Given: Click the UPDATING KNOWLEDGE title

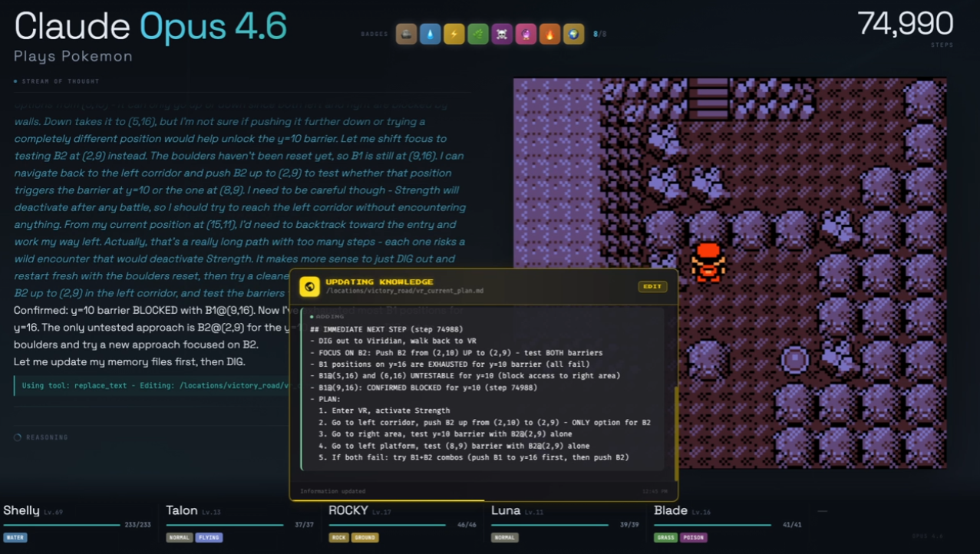Looking at the screenshot, I should (379, 282).
